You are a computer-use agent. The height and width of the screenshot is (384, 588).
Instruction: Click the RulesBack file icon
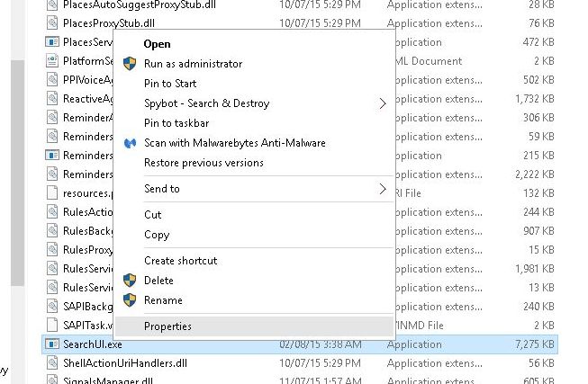click(52, 230)
